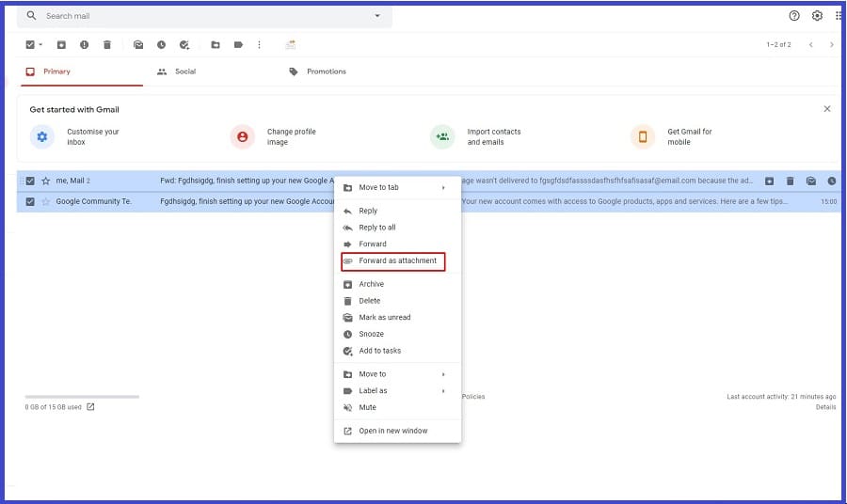Choose Forward from the context menu

pos(397,244)
